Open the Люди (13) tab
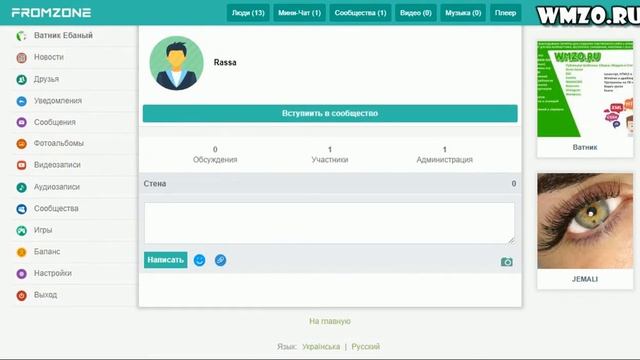This screenshot has width=640, height=360. [x=248, y=13]
